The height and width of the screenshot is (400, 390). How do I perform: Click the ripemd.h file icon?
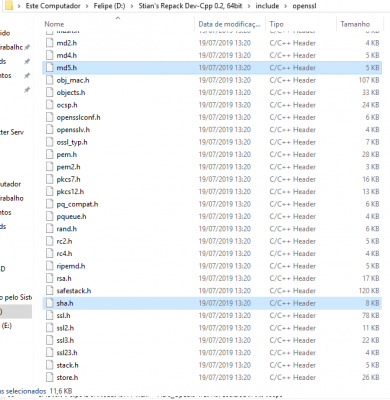click(x=50, y=266)
